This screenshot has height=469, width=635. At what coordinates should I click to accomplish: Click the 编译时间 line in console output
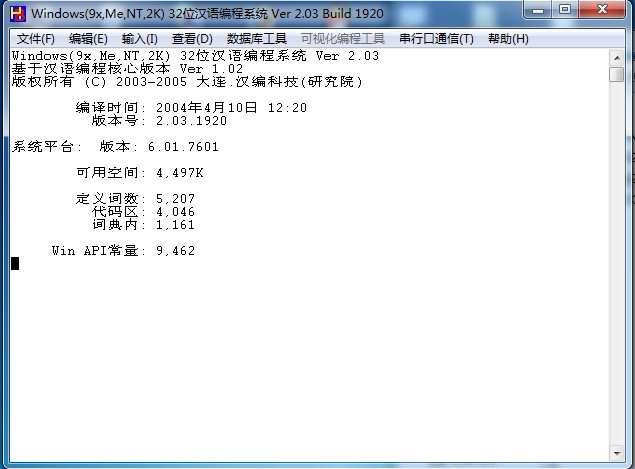point(191,107)
